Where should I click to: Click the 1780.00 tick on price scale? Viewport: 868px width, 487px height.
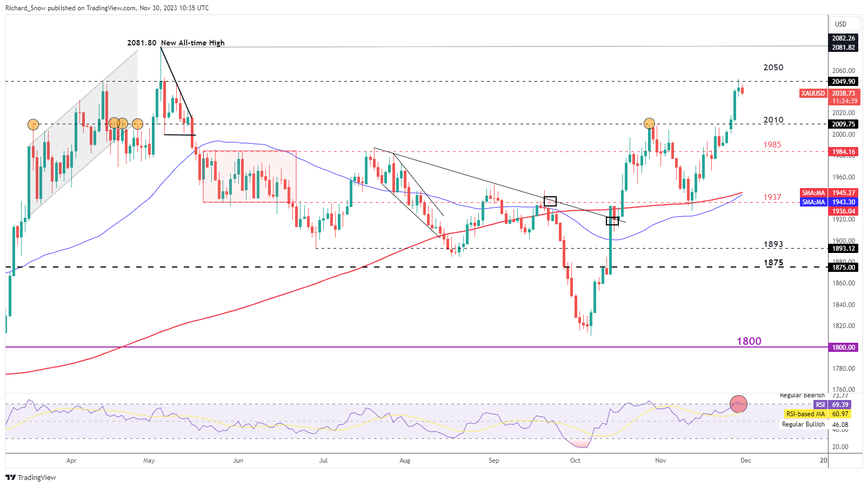pos(844,369)
